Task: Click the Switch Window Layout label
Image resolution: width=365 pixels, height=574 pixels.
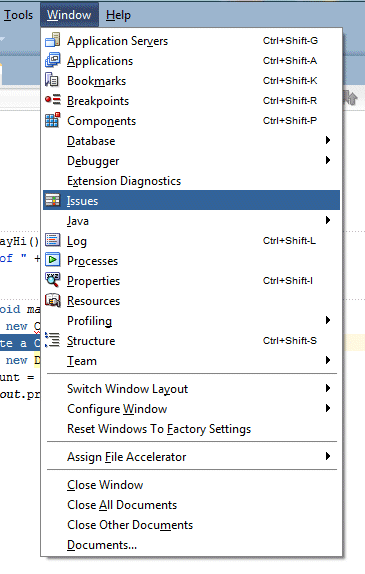Action: click(x=127, y=389)
